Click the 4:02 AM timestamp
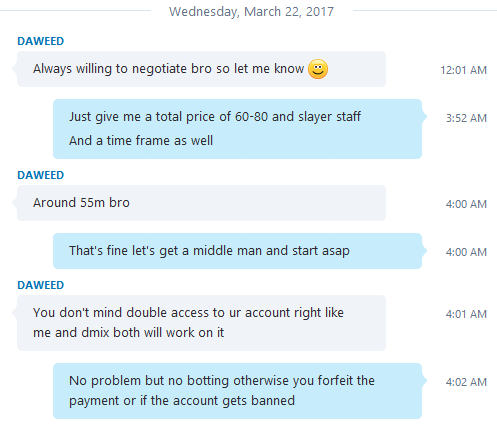The height and width of the screenshot is (430, 497). 466,382
